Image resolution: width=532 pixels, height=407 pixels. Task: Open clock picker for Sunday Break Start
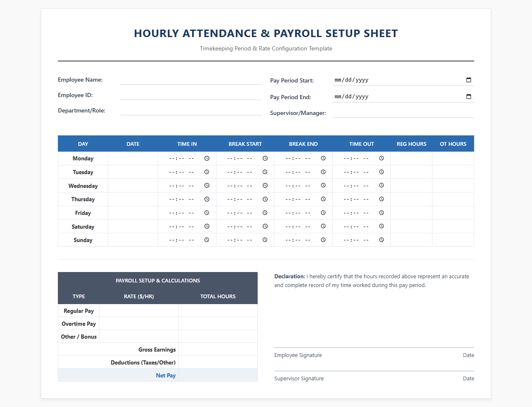click(265, 240)
